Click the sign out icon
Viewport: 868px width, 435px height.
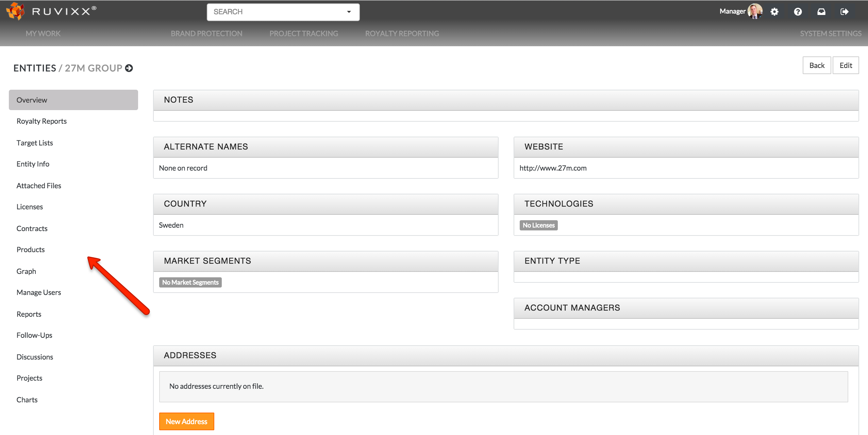[844, 12]
